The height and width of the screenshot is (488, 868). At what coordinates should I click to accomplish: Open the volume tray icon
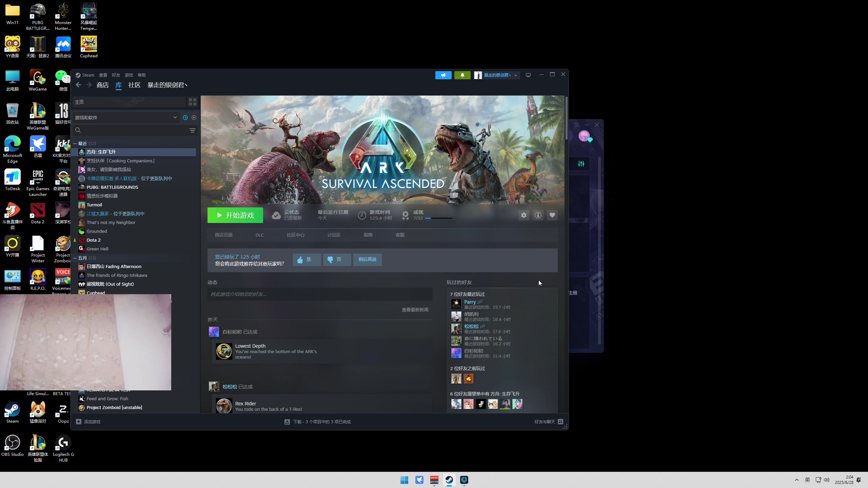coord(827,480)
